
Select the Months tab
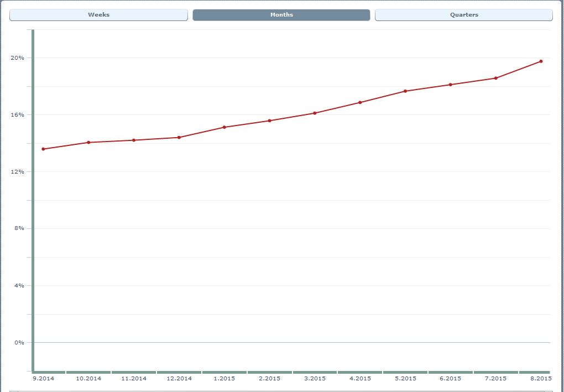(x=281, y=15)
